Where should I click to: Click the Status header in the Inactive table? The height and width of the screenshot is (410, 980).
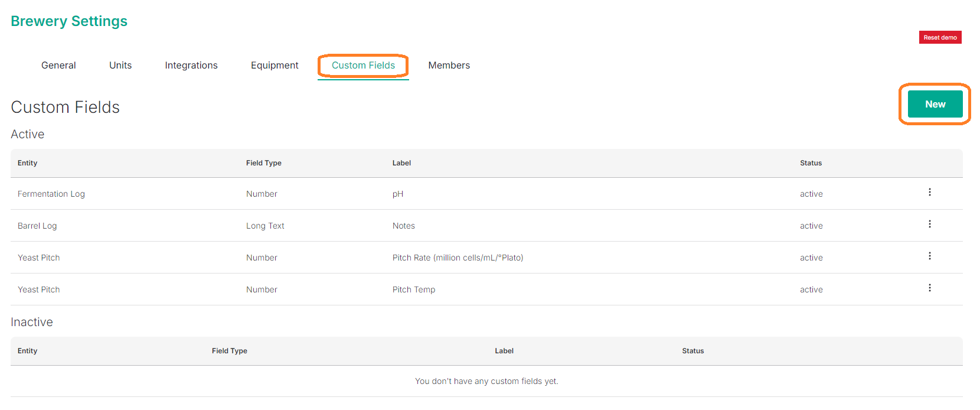(693, 351)
